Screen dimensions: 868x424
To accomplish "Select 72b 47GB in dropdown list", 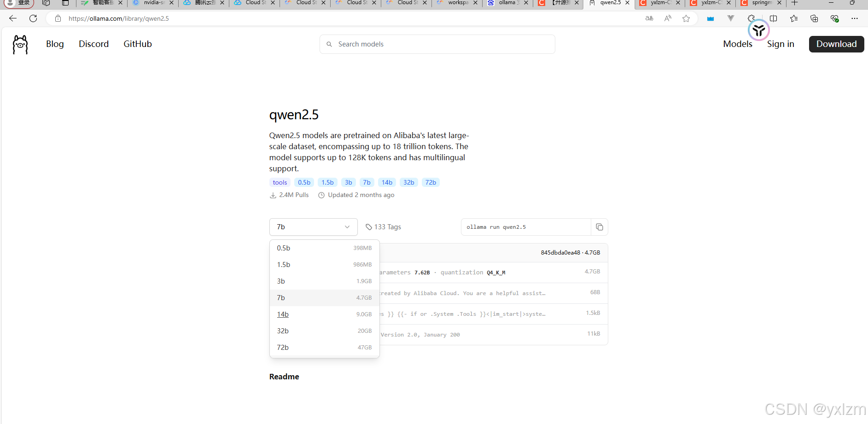I will coord(324,348).
